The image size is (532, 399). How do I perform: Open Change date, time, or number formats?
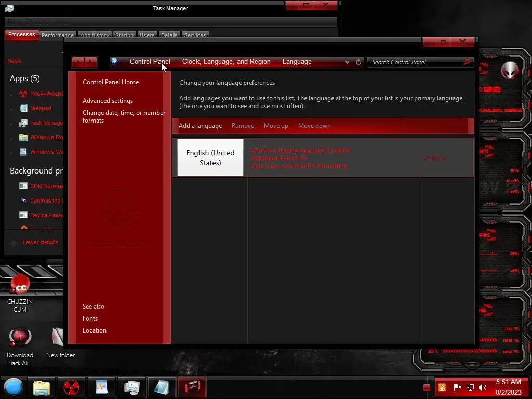(124, 116)
